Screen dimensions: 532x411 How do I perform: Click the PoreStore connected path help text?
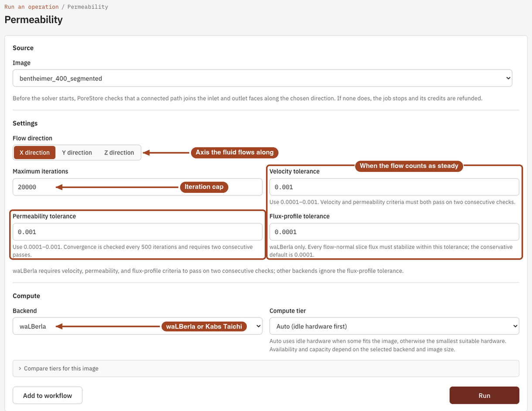pyautogui.click(x=248, y=99)
